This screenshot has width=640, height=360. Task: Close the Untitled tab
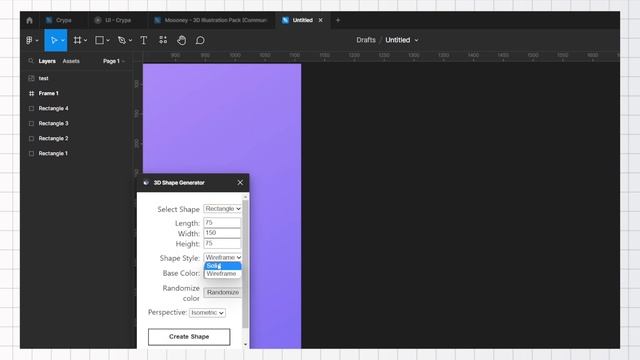320,20
